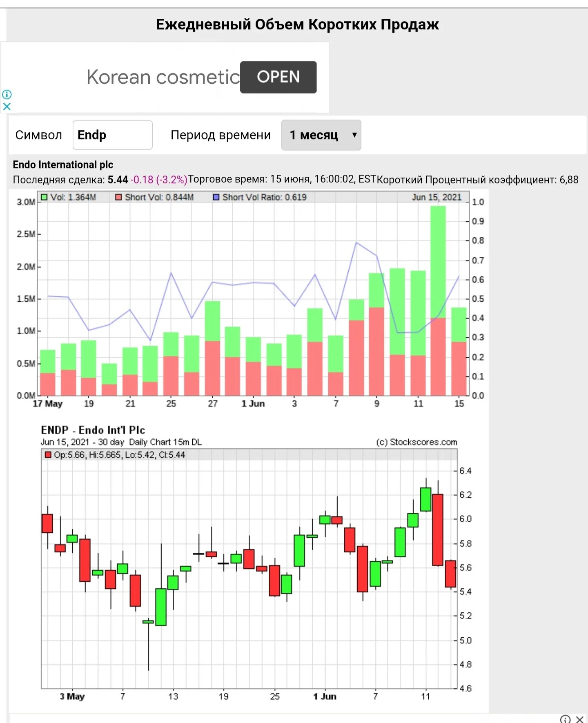This screenshot has width=588, height=723.
Task: Close the Korean cosmetic ad with the X
Action: point(7,107)
